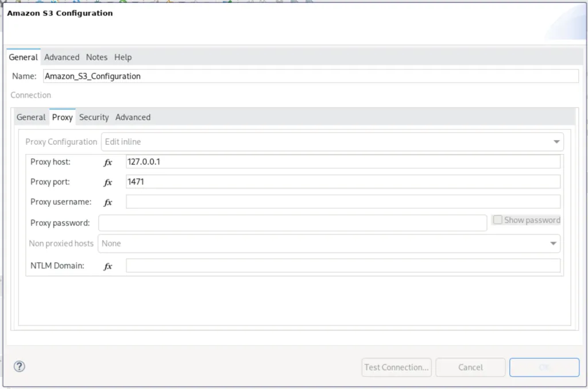Open the Notes tab
588x389 pixels.
pyautogui.click(x=96, y=57)
